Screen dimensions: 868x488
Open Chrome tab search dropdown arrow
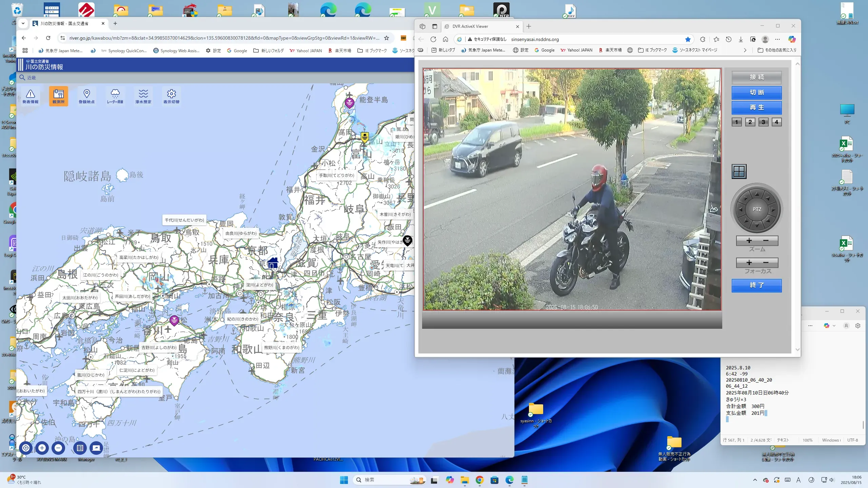tap(23, 23)
